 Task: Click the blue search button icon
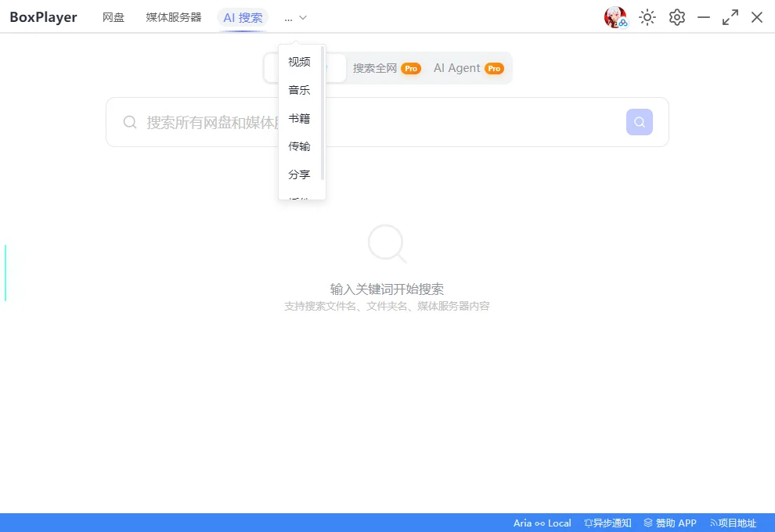(x=639, y=122)
